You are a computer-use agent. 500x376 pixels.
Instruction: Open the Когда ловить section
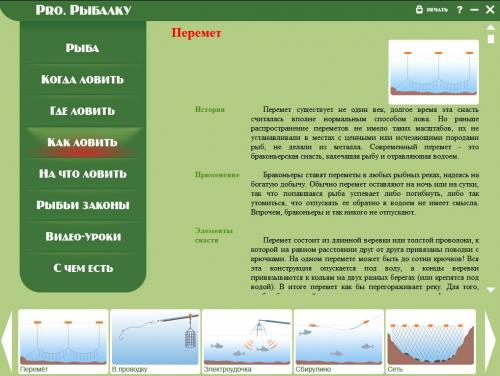coord(82,79)
